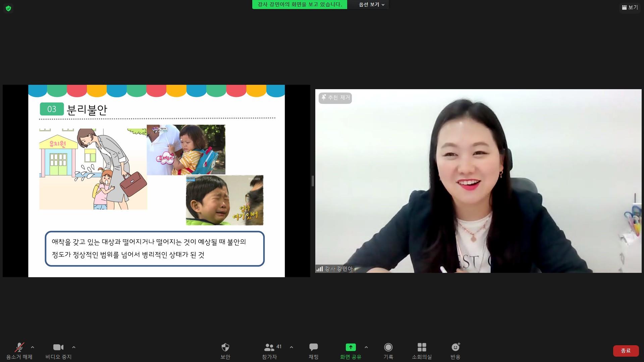Click the red 종료 end meeting button

pyautogui.click(x=626, y=351)
